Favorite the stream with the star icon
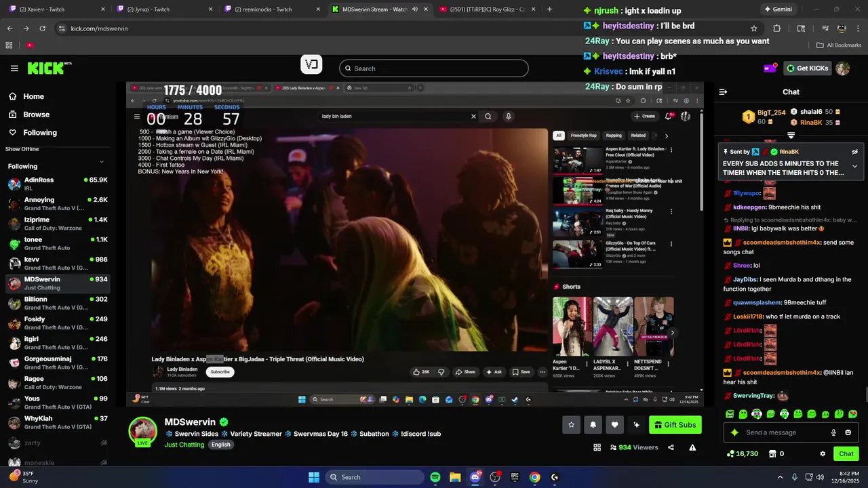Viewport: 868px width, 488px height. point(571,425)
